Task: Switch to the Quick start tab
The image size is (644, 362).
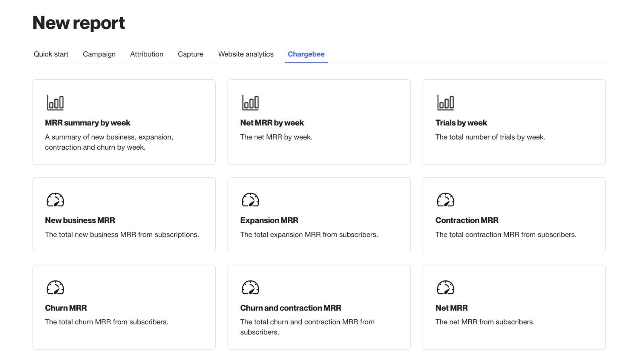Action: [51, 54]
